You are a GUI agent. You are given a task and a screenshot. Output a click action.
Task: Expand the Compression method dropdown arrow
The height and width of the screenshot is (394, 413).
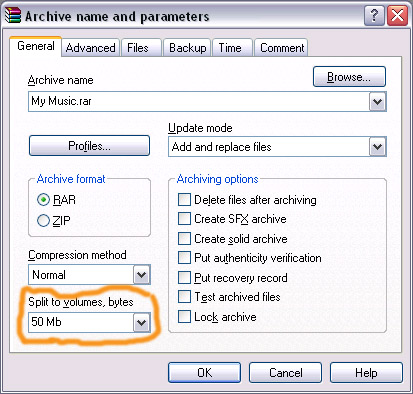(142, 275)
